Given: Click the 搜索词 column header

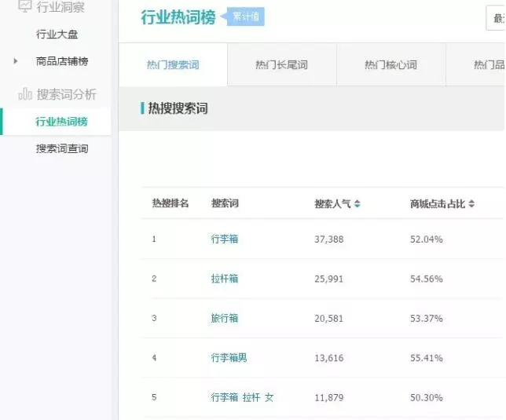Looking at the screenshot, I should [225, 203].
